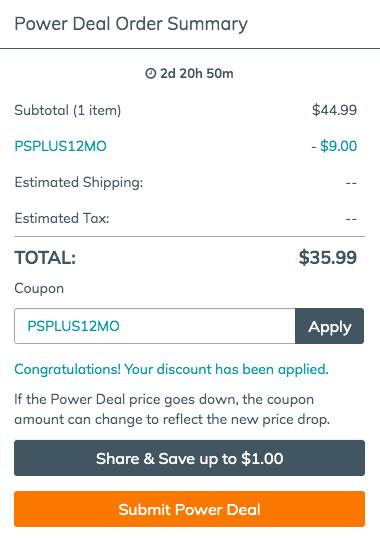Click the $35.99 total amount
This screenshot has width=380, height=540.
[x=328, y=258]
